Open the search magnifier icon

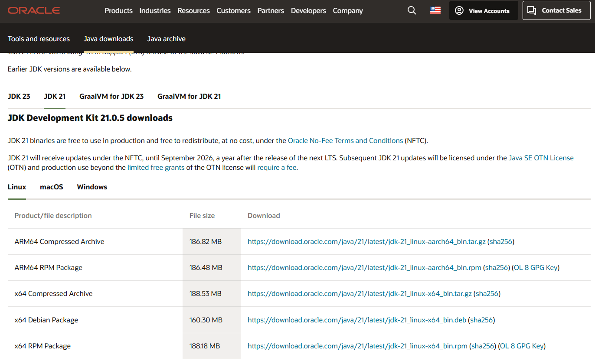click(x=412, y=10)
